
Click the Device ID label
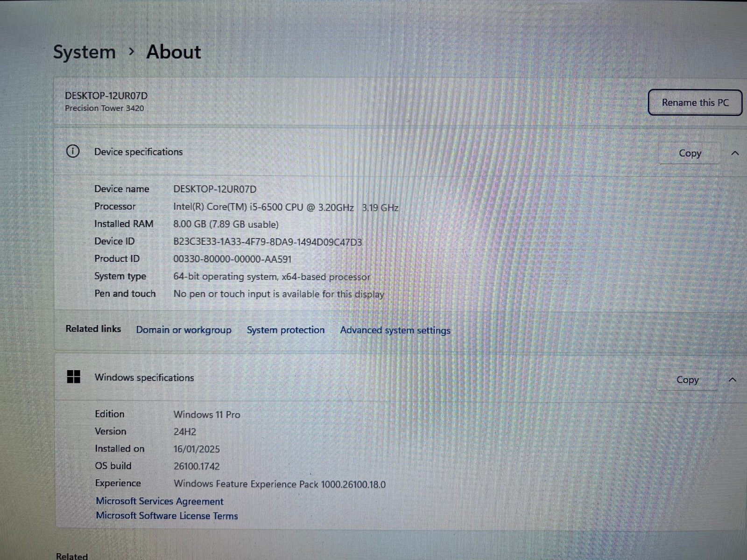(x=114, y=241)
